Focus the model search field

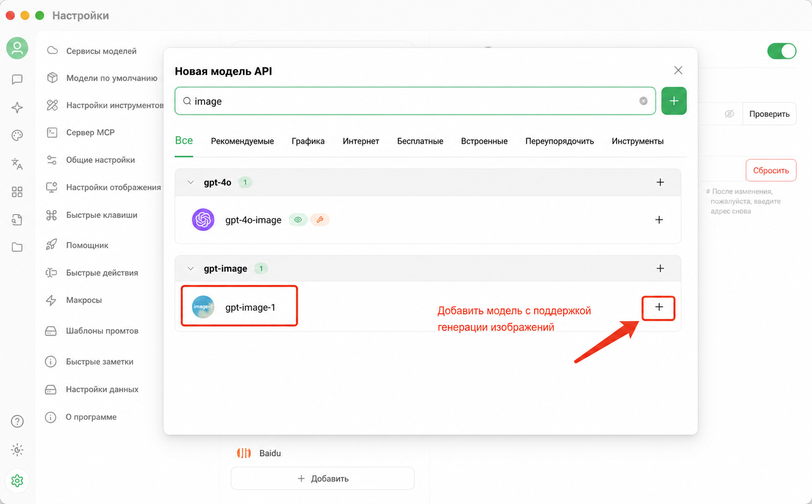click(415, 101)
